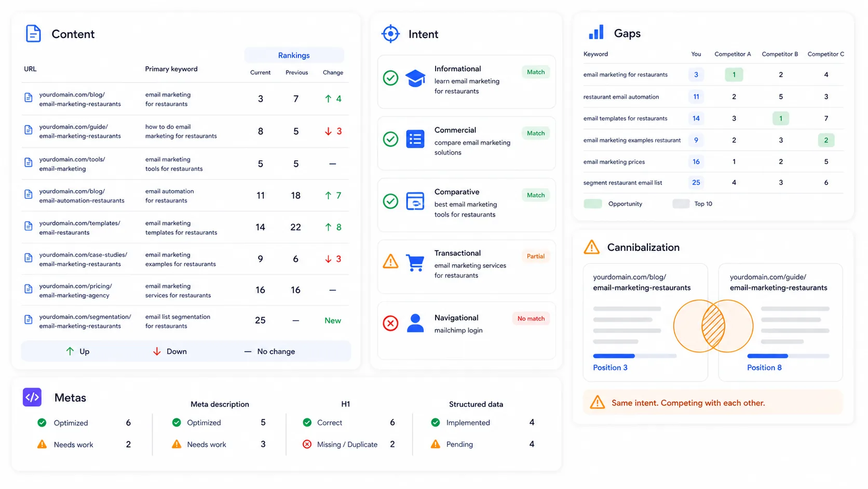Image resolution: width=868 pixels, height=489 pixels.
Task: Click the Opportunity green legend swatch
Action: click(x=592, y=204)
